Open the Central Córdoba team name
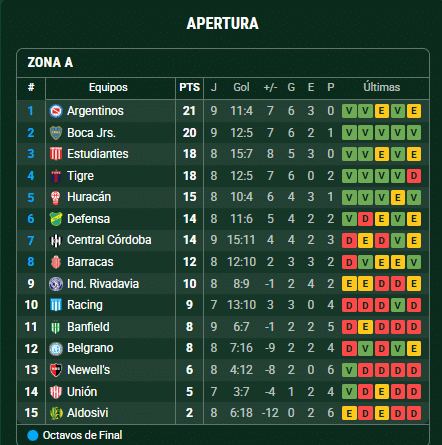The width and height of the screenshot is (442, 445). click(x=109, y=240)
